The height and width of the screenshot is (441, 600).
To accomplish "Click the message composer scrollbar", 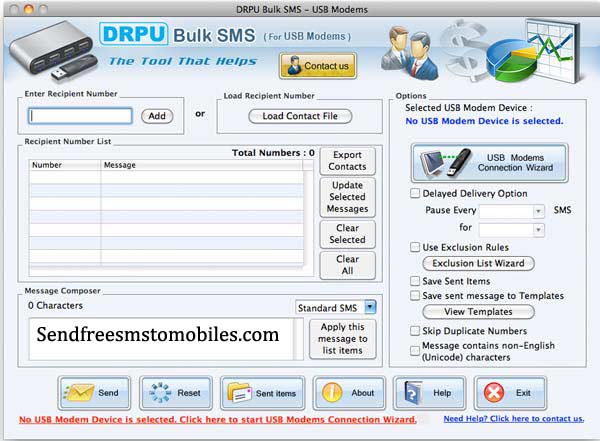I will pyautogui.click(x=298, y=339).
